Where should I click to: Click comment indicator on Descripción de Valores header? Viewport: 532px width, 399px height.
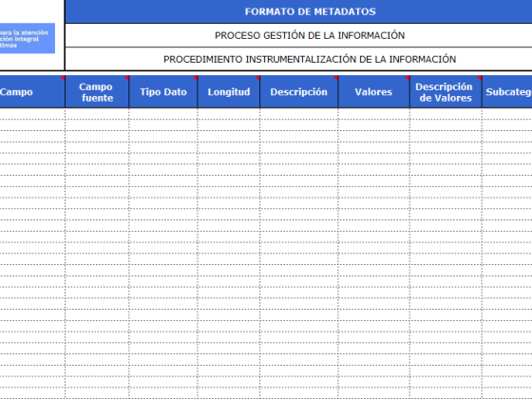pyautogui.click(x=480, y=78)
